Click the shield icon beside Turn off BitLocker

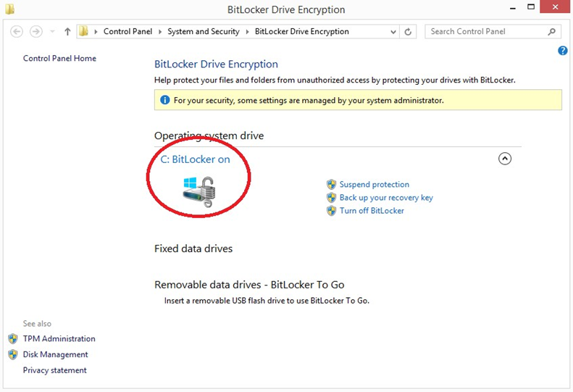[332, 211]
